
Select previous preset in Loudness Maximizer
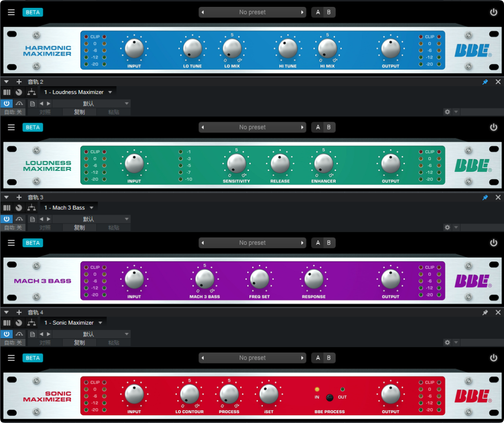[x=203, y=128]
